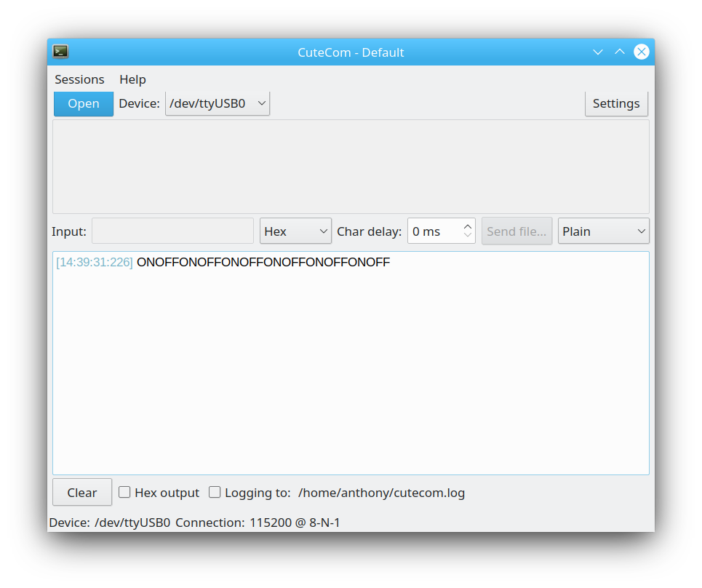Click the Send file button

point(516,231)
